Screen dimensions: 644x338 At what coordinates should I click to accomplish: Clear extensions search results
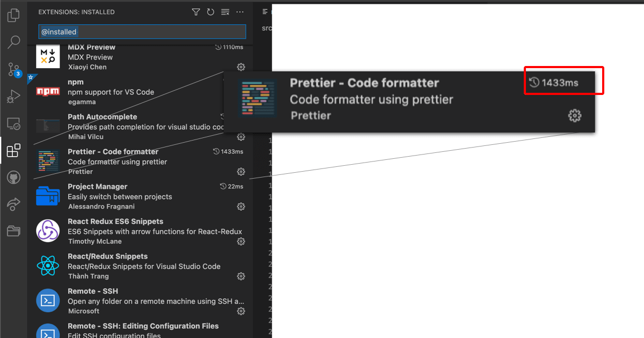225,12
